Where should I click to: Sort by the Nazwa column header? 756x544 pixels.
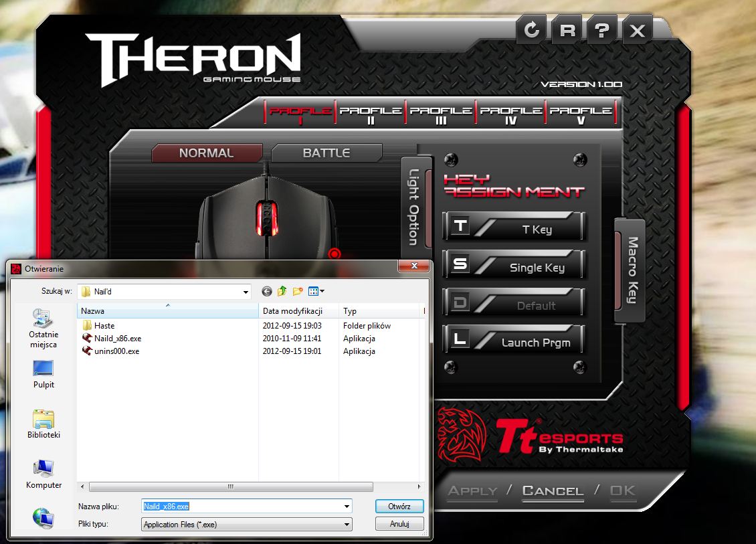pos(168,311)
